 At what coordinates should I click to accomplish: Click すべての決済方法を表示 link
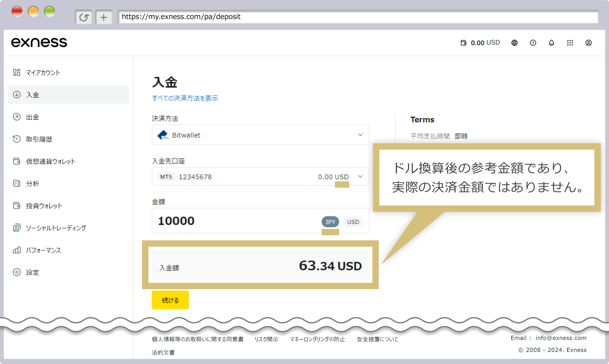[185, 98]
